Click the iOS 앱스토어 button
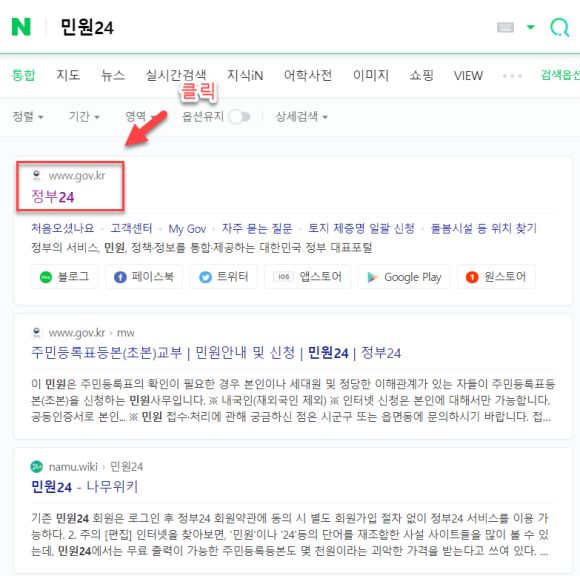The height and width of the screenshot is (576, 580). click(x=307, y=276)
